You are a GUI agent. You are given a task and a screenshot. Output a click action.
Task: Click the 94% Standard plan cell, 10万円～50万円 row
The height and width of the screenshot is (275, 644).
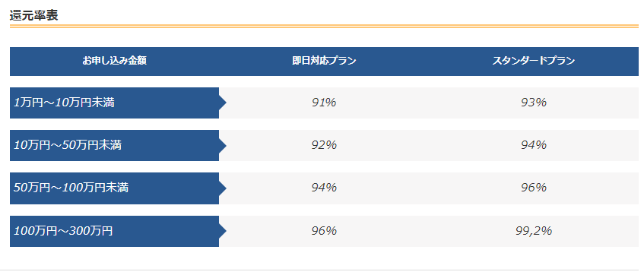(x=534, y=146)
